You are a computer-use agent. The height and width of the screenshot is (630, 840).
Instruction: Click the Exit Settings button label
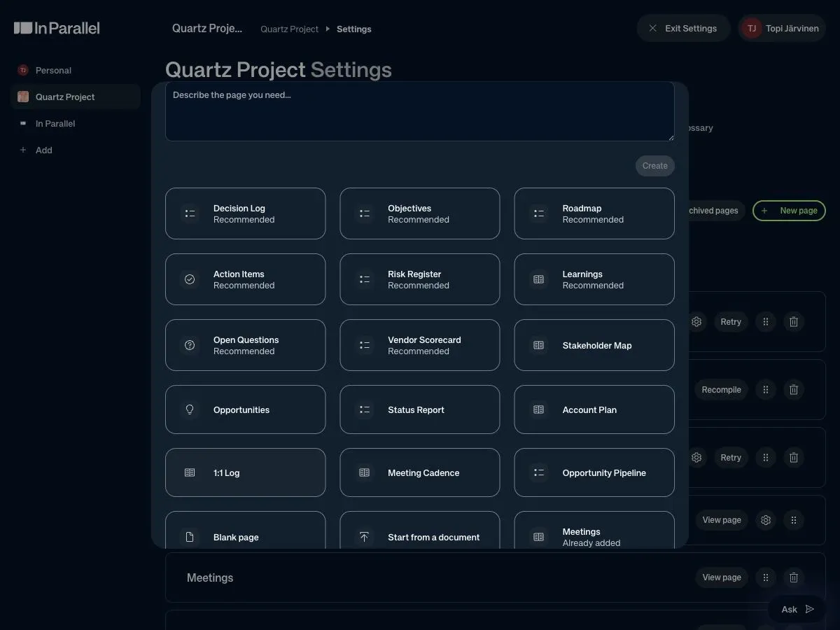[x=691, y=28]
